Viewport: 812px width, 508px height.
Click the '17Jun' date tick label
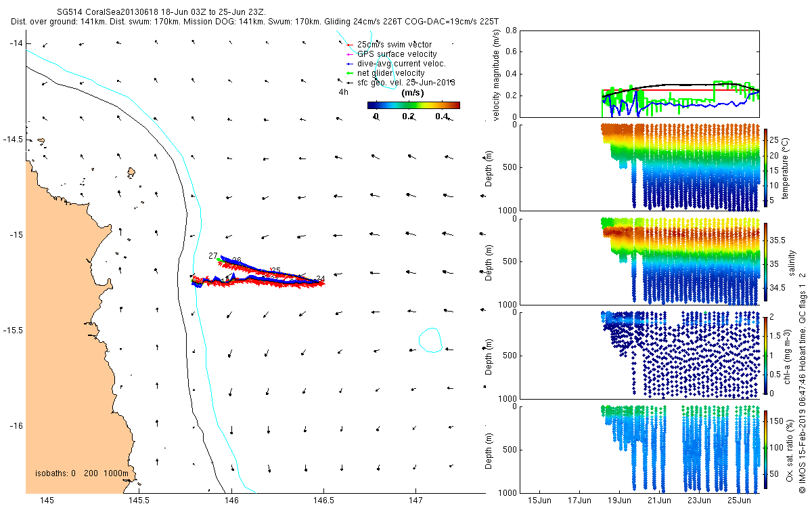581,501
